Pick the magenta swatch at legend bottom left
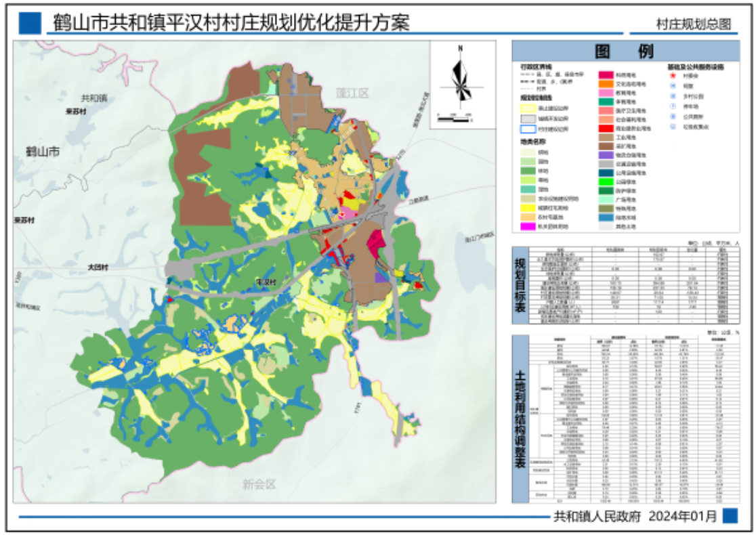 pyautogui.click(x=527, y=226)
